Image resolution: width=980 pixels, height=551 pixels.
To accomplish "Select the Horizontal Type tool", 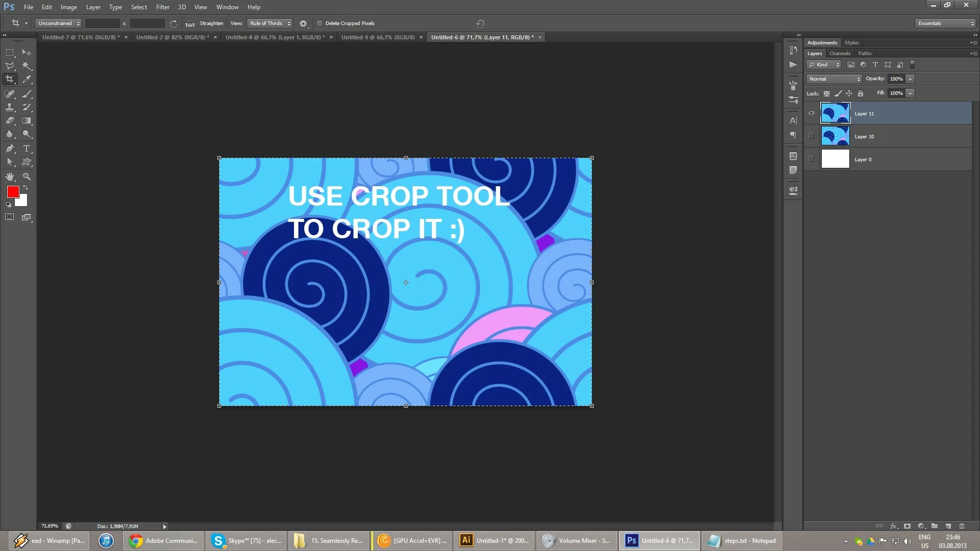I will tap(27, 148).
